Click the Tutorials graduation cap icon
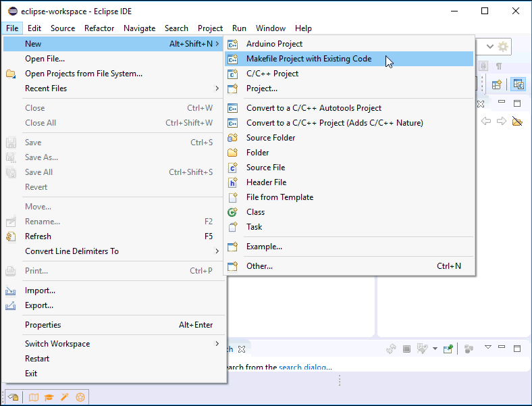532x406 pixels. (49, 397)
